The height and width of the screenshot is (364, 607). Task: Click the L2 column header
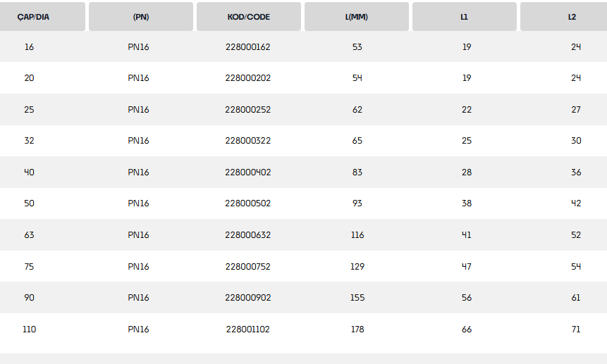[572, 17]
